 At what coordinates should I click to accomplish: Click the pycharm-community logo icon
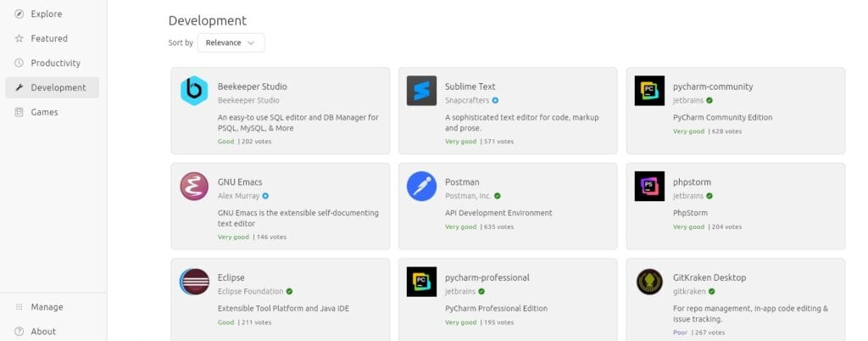point(649,91)
